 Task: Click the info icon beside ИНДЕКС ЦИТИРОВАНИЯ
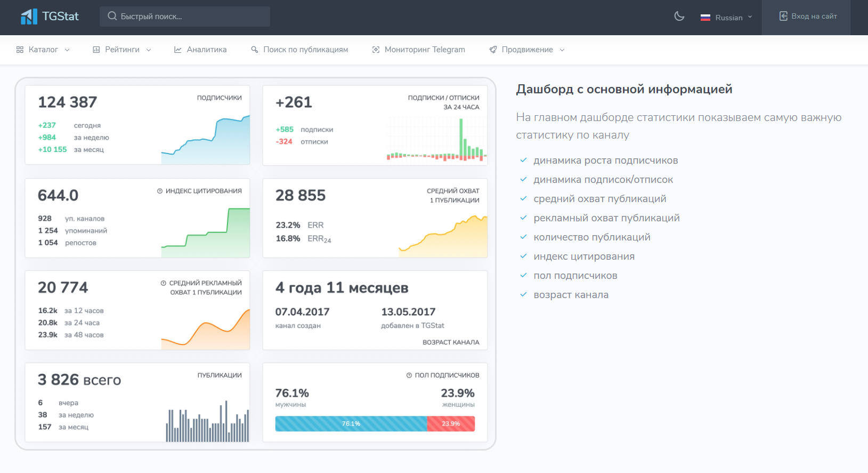pos(160,191)
